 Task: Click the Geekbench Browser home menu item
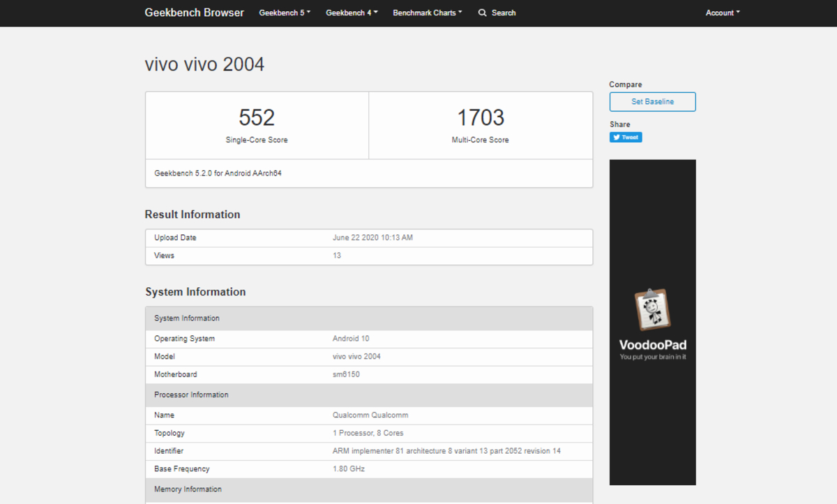coord(194,13)
